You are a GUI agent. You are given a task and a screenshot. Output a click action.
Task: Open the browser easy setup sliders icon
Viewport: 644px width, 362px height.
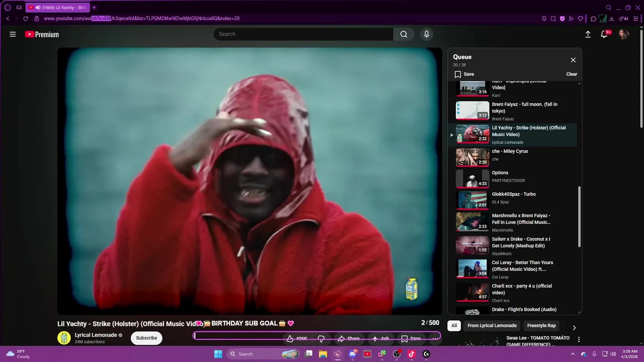click(636, 19)
